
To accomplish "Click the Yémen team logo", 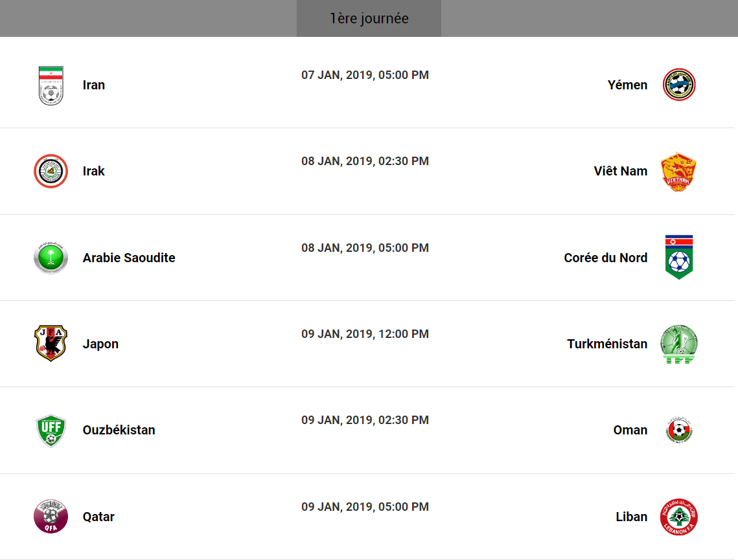I will (679, 85).
